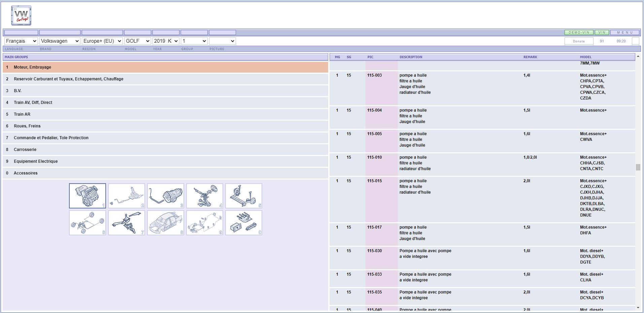Click the 09:20 time display
Image resolution: width=644 pixels, height=313 pixels.
point(621,41)
